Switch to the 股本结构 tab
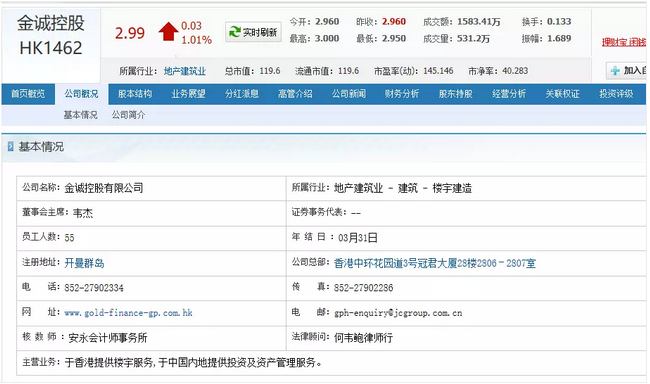Image resolution: width=650 pixels, height=384 pixels. point(135,94)
